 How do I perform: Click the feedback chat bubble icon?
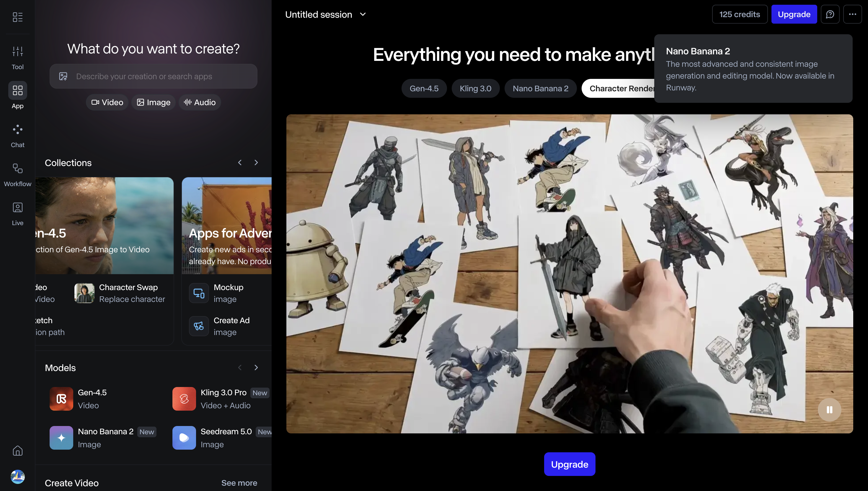(830, 14)
